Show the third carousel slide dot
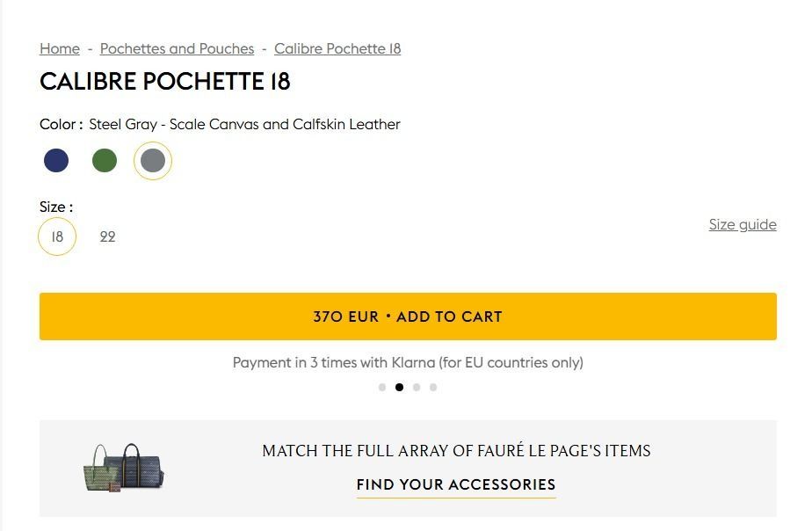The height and width of the screenshot is (531, 812). tap(417, 387)
